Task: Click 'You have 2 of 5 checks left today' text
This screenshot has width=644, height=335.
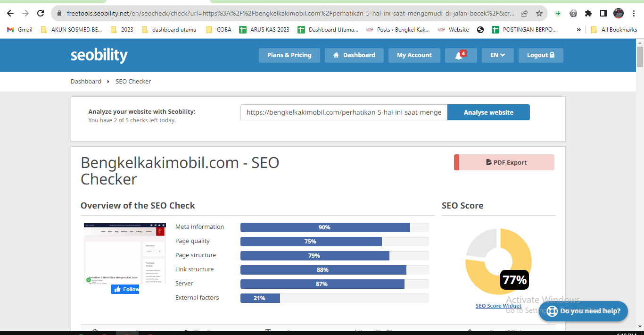Action: point(132,120)
